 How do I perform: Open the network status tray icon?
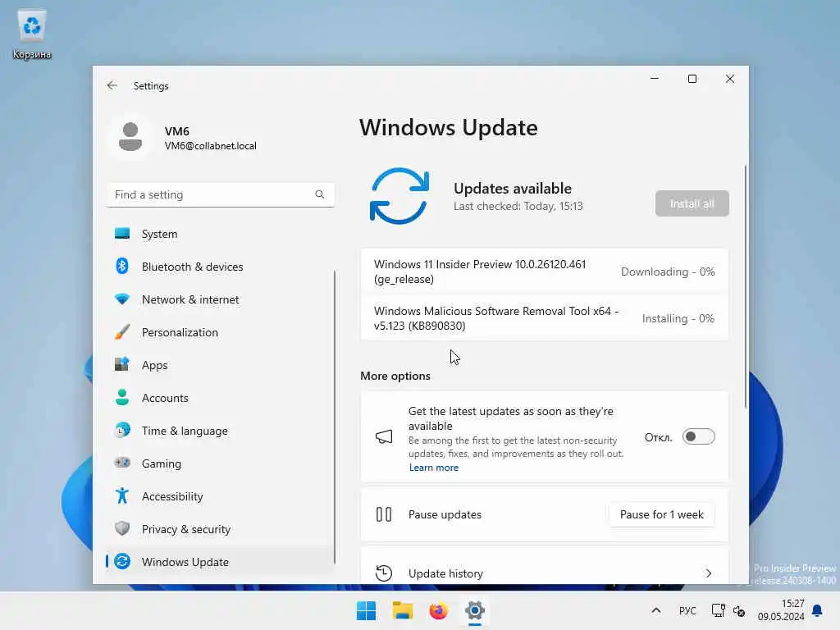718,610
